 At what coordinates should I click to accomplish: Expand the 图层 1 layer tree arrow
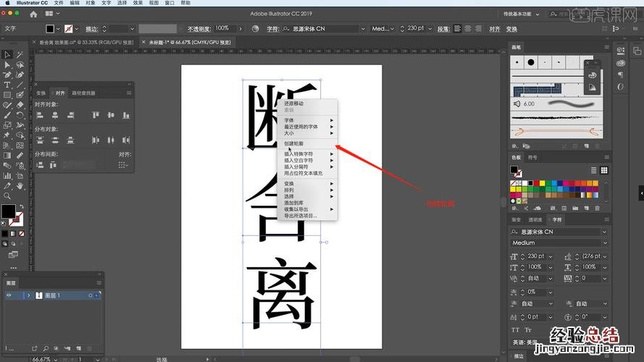[x=29, y=295]
